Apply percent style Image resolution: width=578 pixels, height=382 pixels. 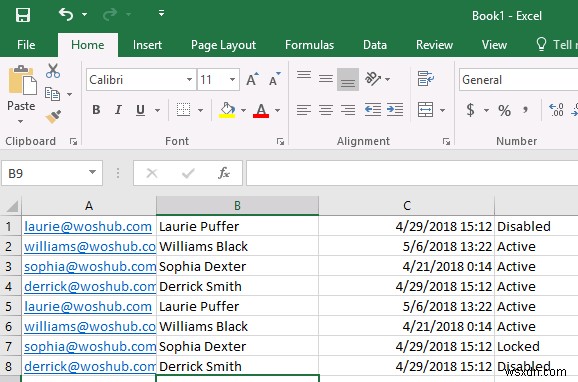pyautogui.click(x=504, y=110)
